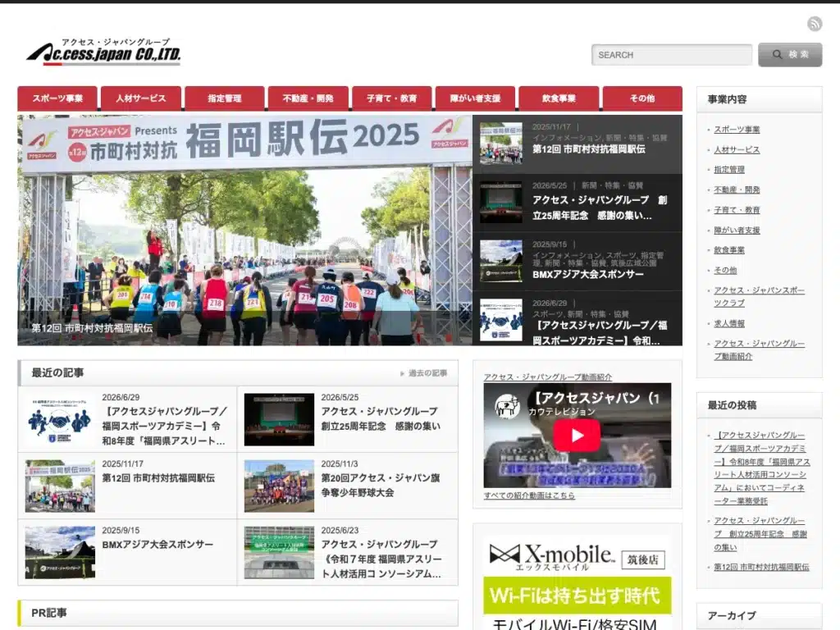The image size is (840, 630).
Task: Open the 2025/9/15 BMXアジア大会 article thumbnail
Action: click(60, 552)
